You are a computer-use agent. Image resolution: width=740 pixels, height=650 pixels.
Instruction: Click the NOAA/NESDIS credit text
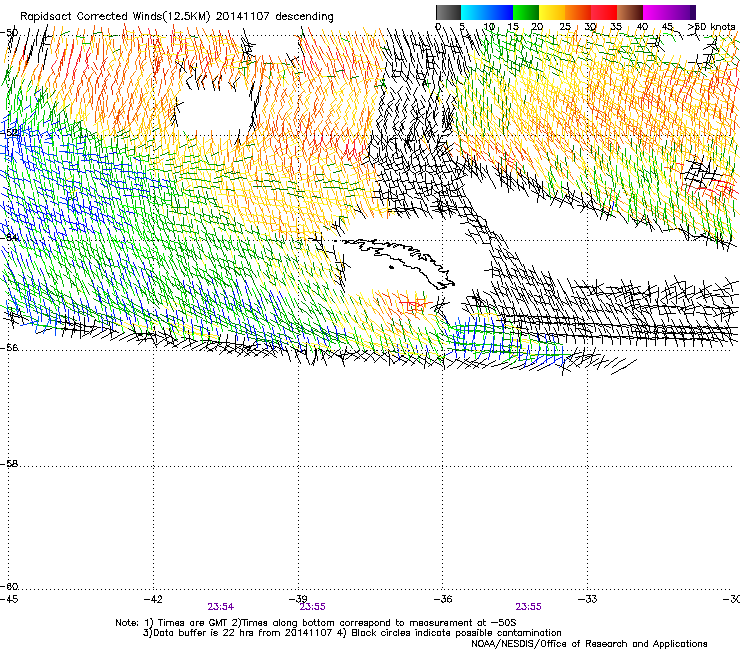589,644
